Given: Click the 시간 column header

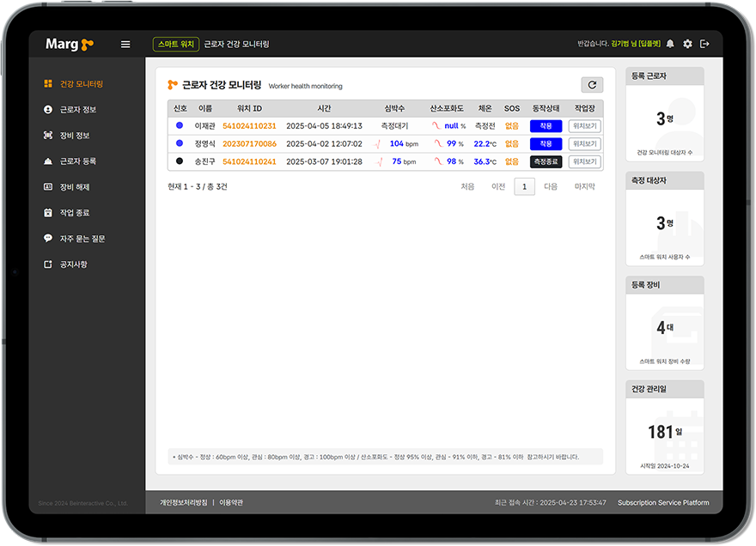Looking at the screenshot, I should pos(324,108).
